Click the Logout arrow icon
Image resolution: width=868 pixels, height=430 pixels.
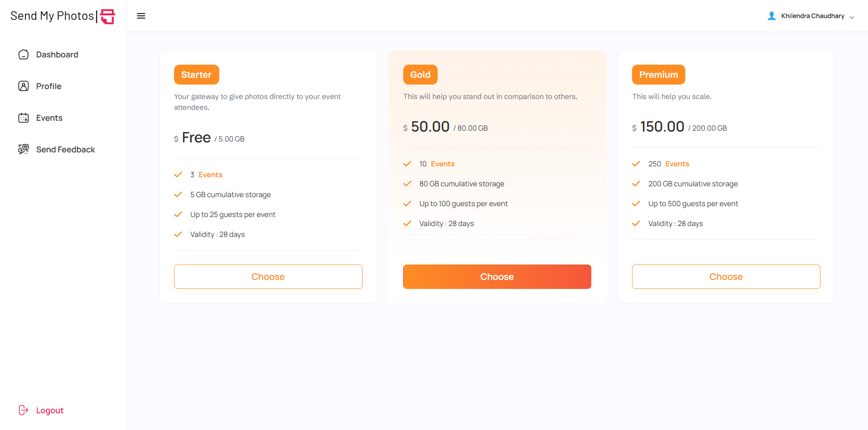(24, 410)
